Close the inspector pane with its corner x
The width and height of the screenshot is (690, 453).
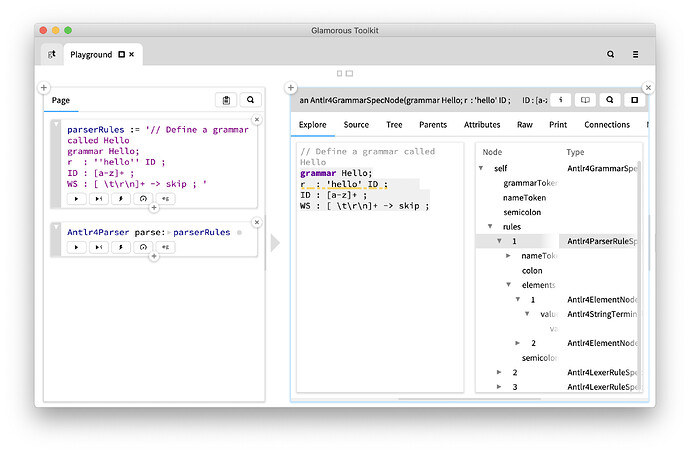(x=648, y=88)
